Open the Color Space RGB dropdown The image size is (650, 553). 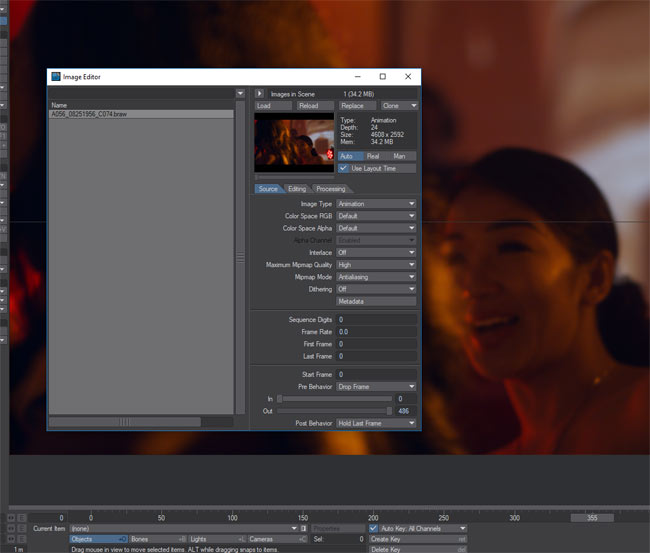[376, 216]
